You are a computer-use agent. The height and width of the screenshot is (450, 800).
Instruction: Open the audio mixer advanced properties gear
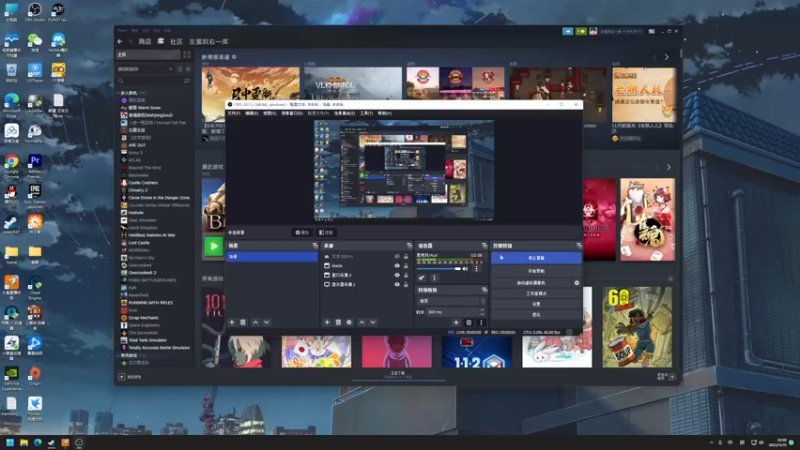pyautogui.click(x=421, y=278)
